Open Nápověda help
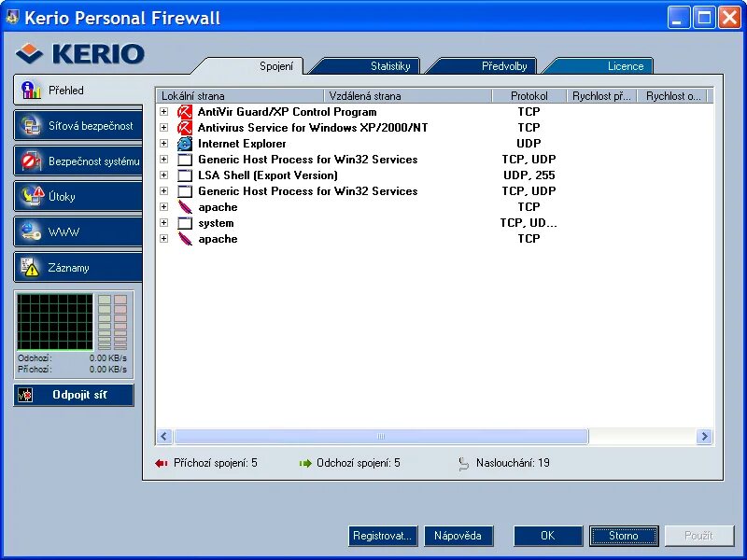The width and height of the screenshot is (747, 560). pyautogui.click(x=458, y=536)
